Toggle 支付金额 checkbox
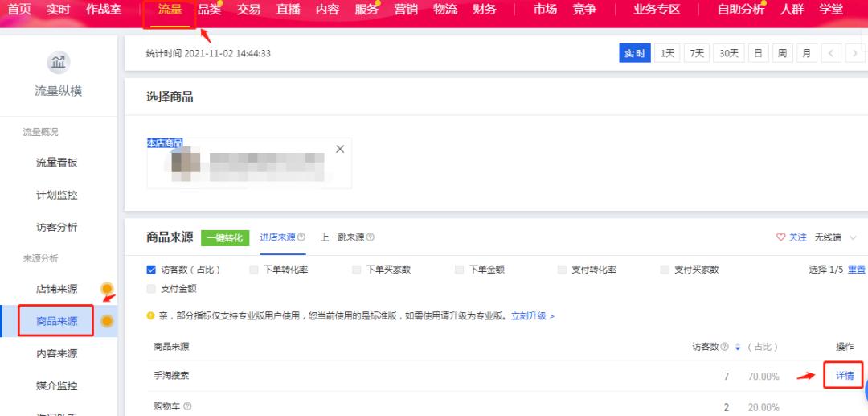Image resolution: width=868 pixels, height=416 pixels. coord(151,289)
